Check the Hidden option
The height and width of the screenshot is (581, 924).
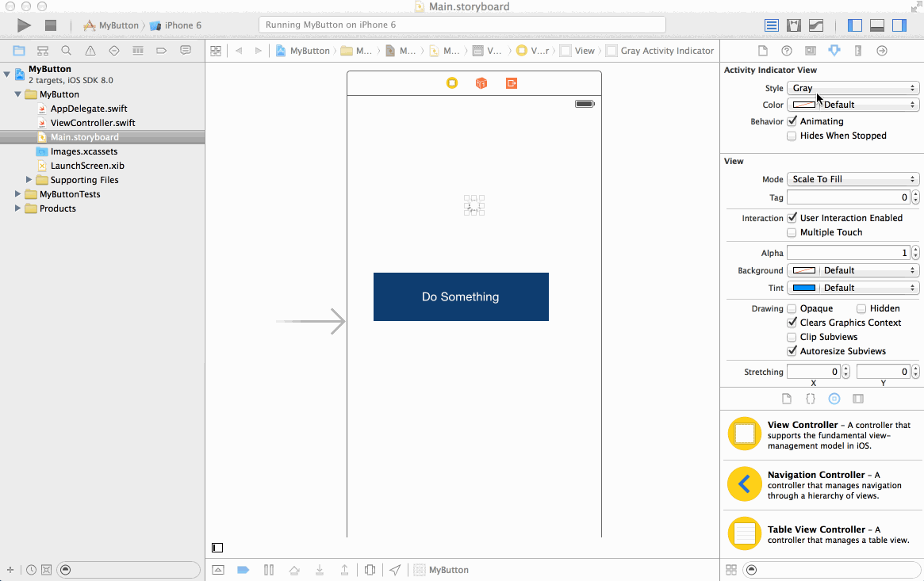point(861,308)
